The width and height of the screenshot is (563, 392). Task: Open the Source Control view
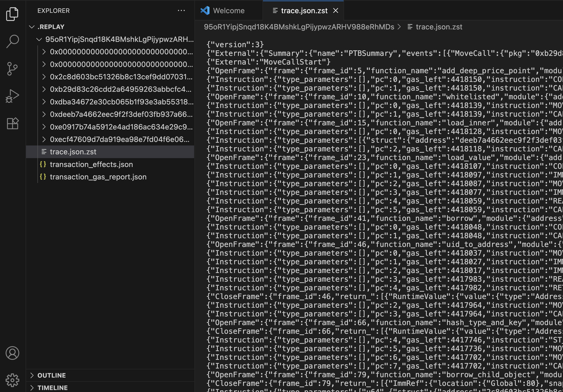coord(12,69)
